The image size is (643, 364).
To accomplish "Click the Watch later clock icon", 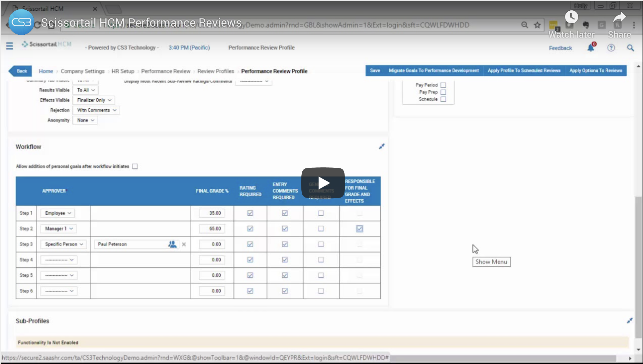I will [571, 17].
